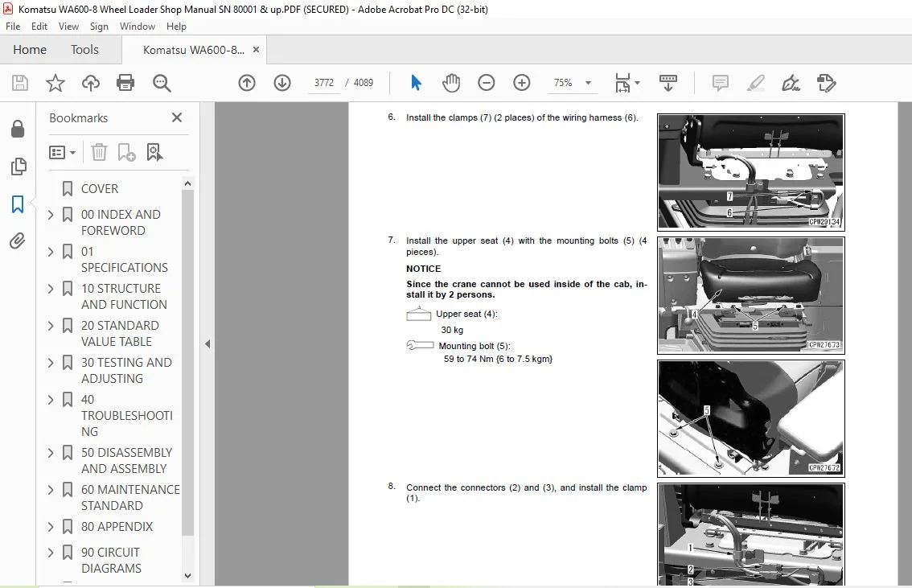
Task: Expand the 40 TROUBLESHOOTING bookmark
Action: pos(51,400)
